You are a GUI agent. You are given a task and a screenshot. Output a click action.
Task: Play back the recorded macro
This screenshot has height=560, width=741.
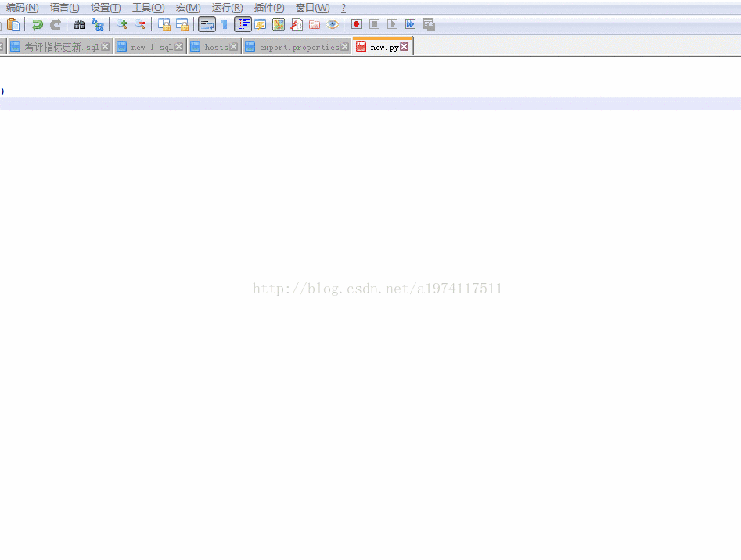(392, 24)
